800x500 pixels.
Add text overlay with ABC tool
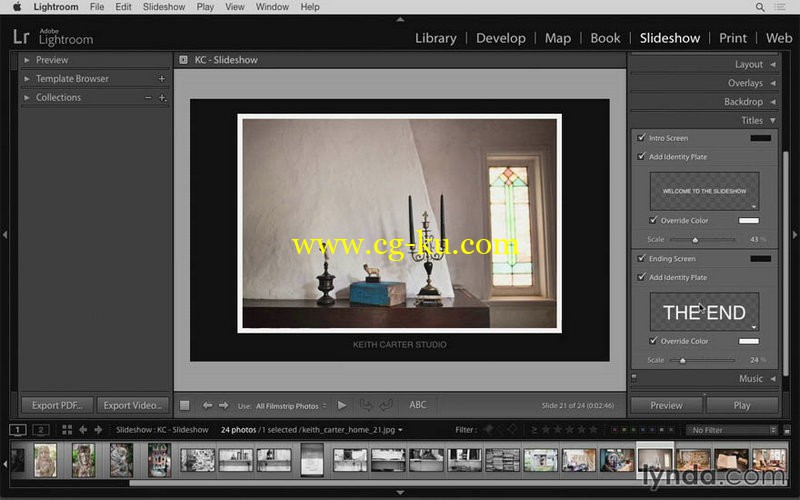(x=417, y=405)
